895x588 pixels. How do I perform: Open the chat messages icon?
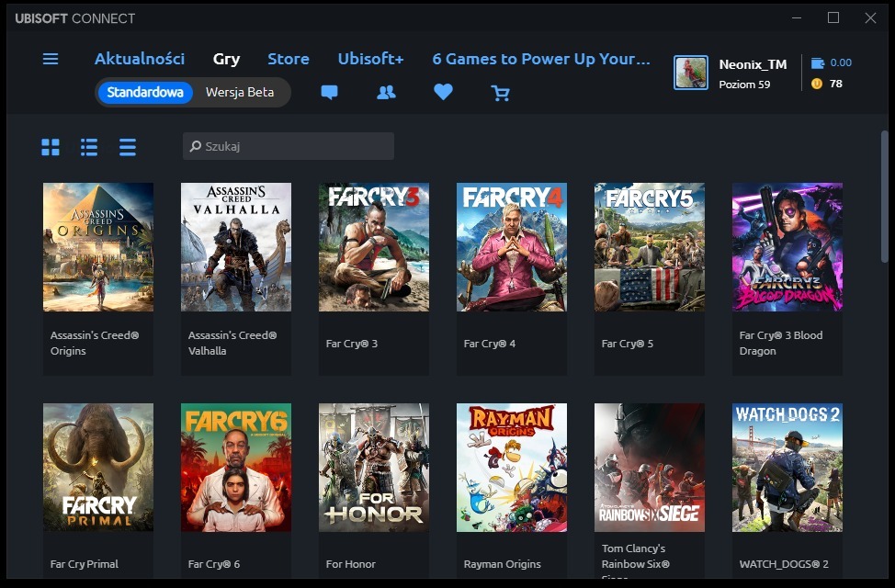[x=329, y=93]
